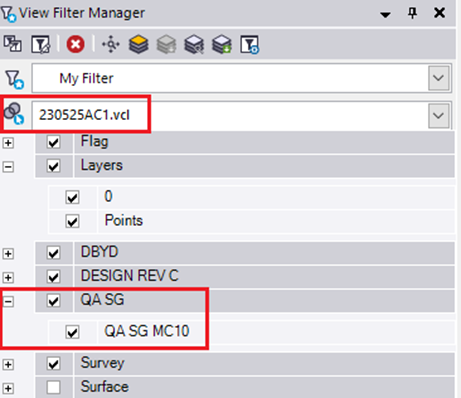
Task: Uncheck the Flag checkbox
Action: click(x=53, y=142)
